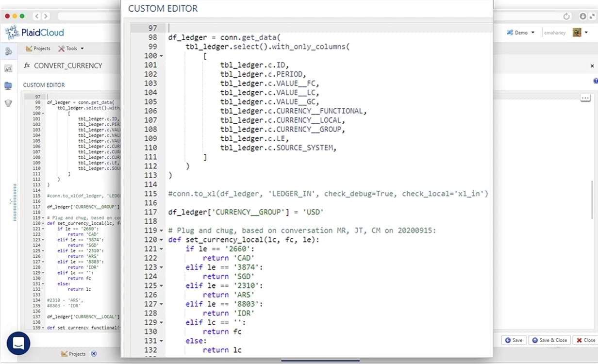Screen dimensions: 598x364
Task: Collapse line 131 fold arrow in enlarged editor
Action: pos(162,341)
